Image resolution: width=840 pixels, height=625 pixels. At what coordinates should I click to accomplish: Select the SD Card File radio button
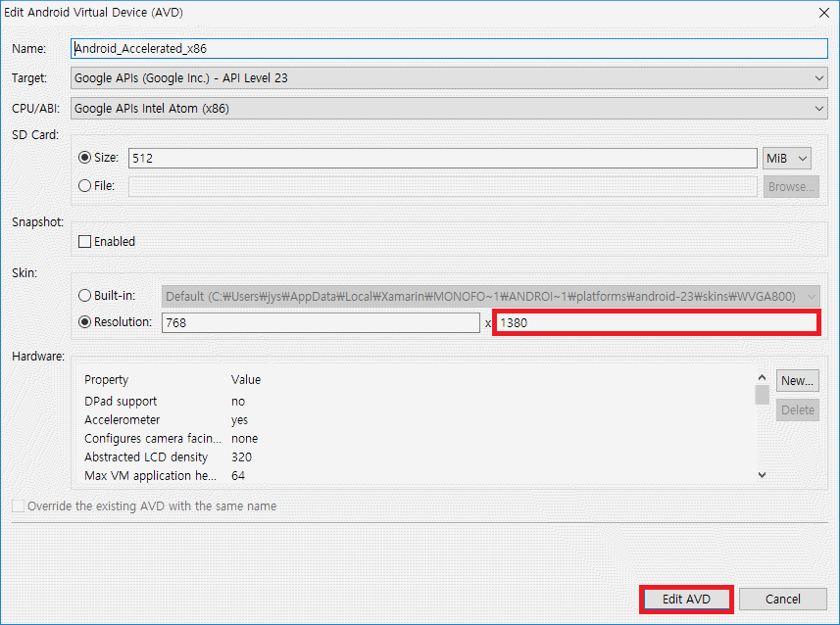(84, 186)
